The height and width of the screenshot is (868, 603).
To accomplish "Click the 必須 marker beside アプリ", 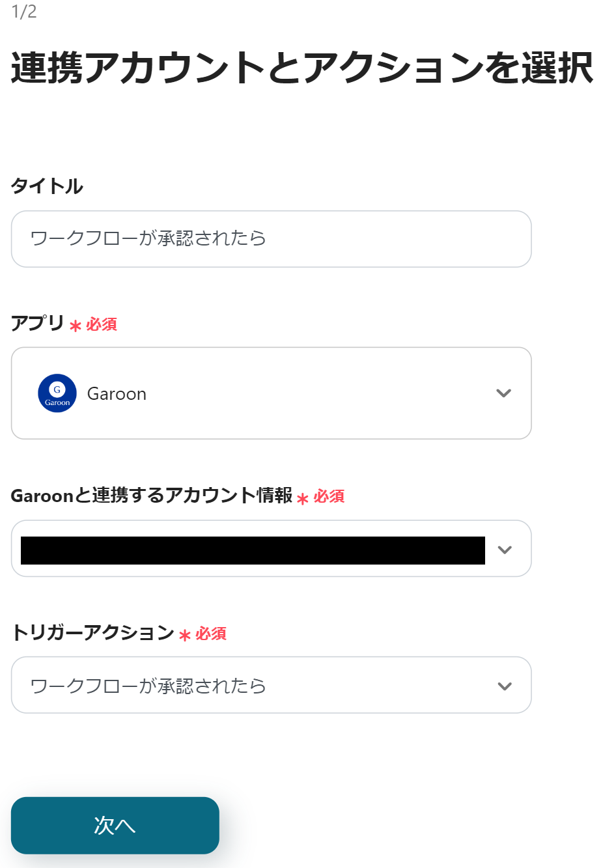I will (x=102, y=324).
